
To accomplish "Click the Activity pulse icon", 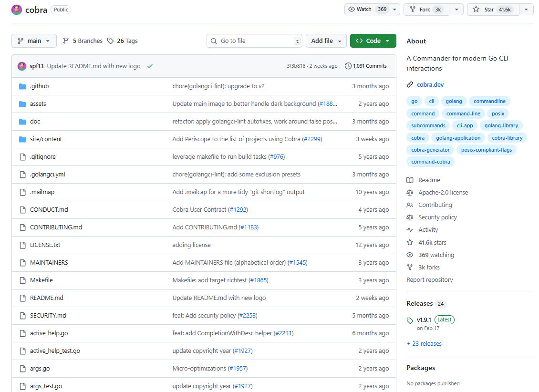I will click(410, 230).
